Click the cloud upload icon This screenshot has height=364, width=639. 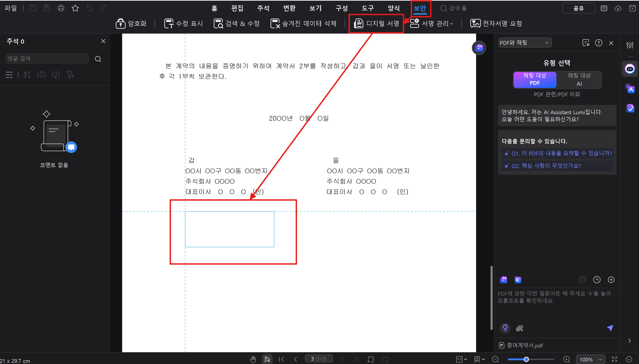(x=618, y=8)
